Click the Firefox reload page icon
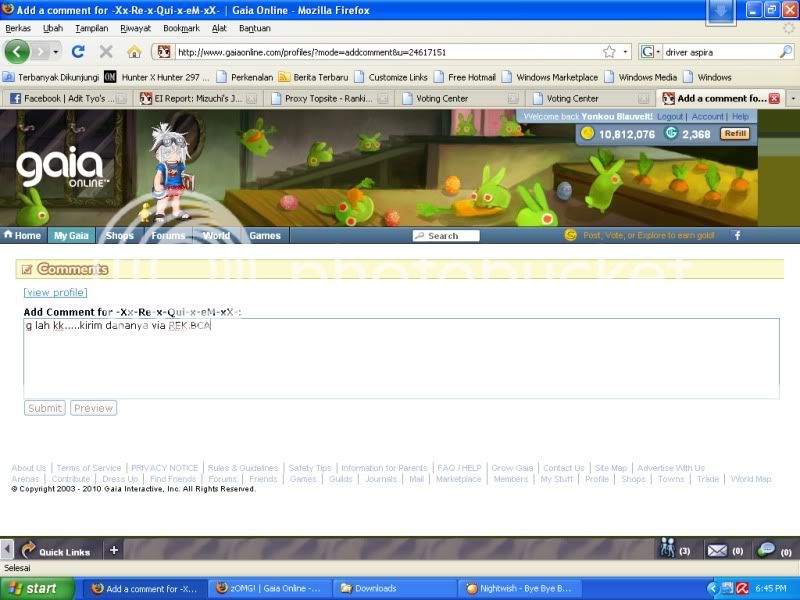This screenshot has height=600, width=800. click(77, 52)
